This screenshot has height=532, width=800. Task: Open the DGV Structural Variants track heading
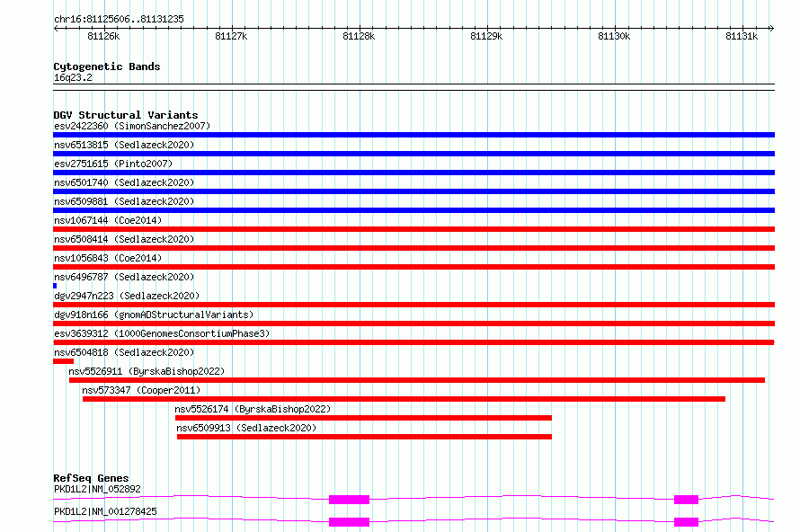pyautogui.click(x=126, y=115)
